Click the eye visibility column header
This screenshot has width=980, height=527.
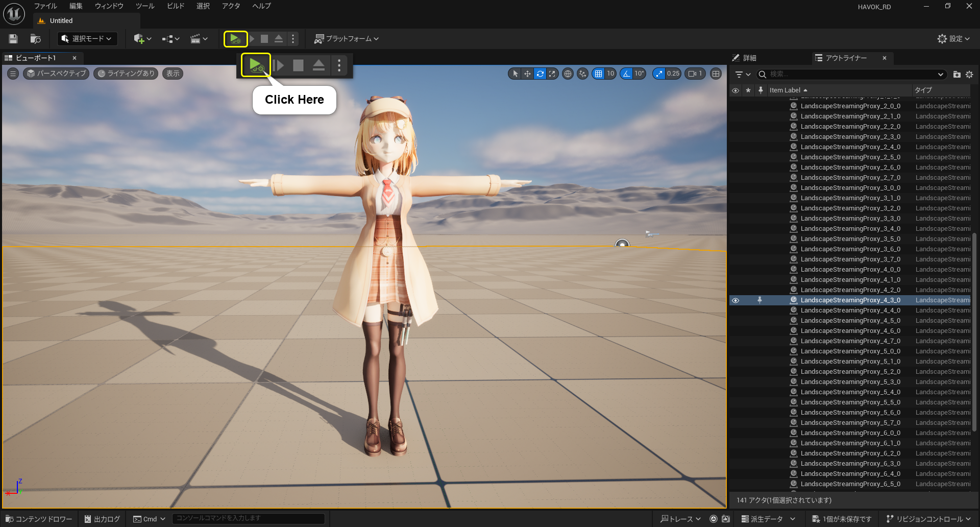pyautogui.click(x=736, y=90)
